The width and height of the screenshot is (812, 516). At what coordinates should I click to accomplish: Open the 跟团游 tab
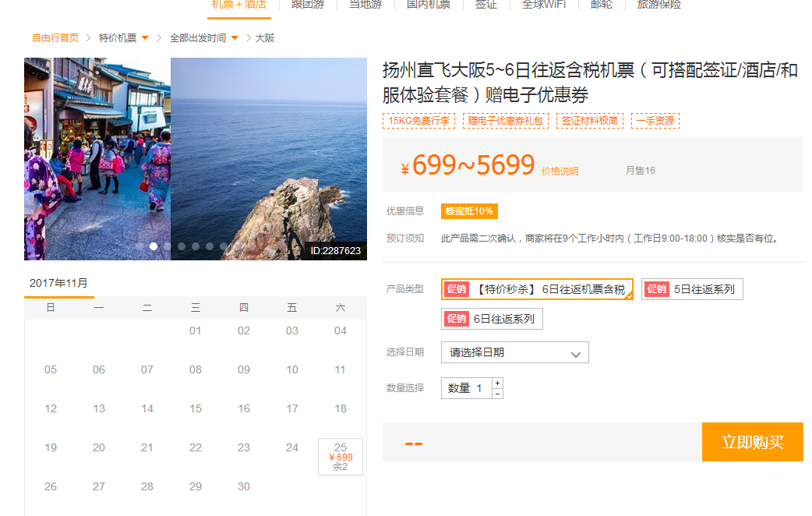pos(308,5)
